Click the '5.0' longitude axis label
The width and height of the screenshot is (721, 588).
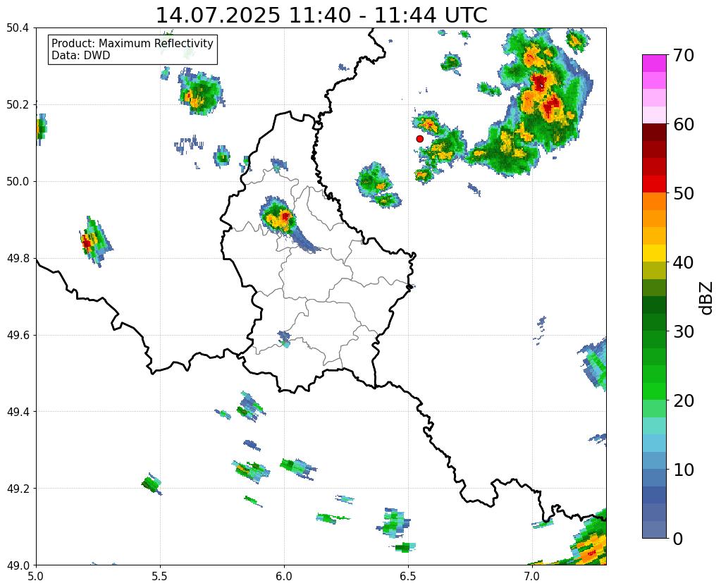pyautogui.click(x=36, y=577)
